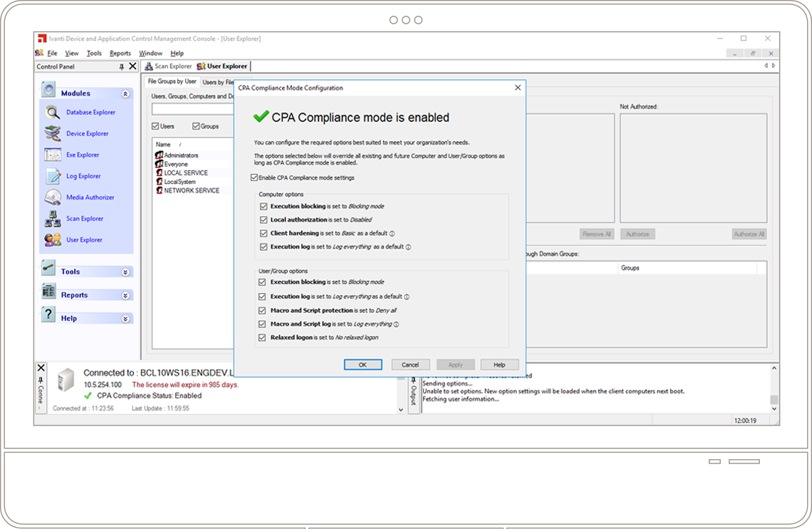812x529 pixels.
Task: Open the View menu
Action: click(x=71, y=53)
